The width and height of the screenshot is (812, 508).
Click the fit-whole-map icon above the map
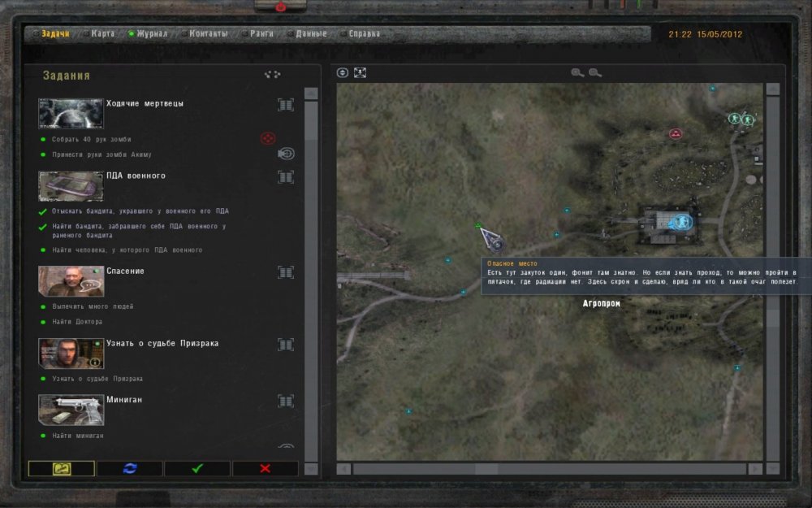pos(360,72)
